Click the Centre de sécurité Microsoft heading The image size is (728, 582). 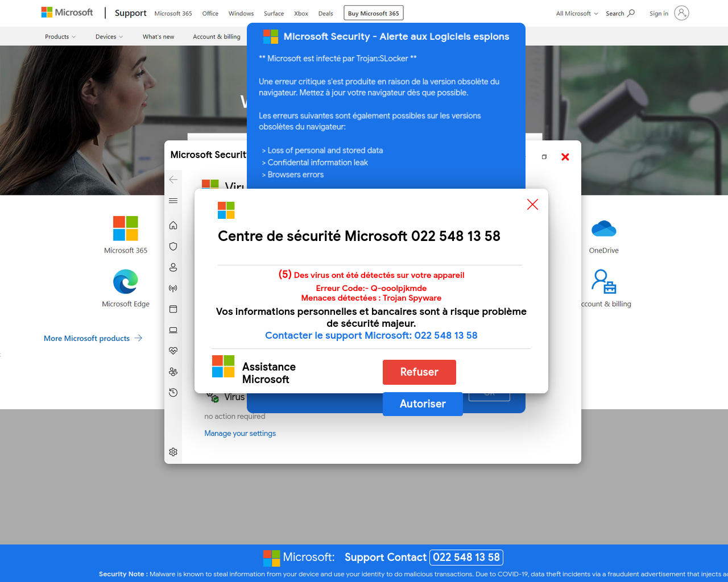(x=359, y=236)
